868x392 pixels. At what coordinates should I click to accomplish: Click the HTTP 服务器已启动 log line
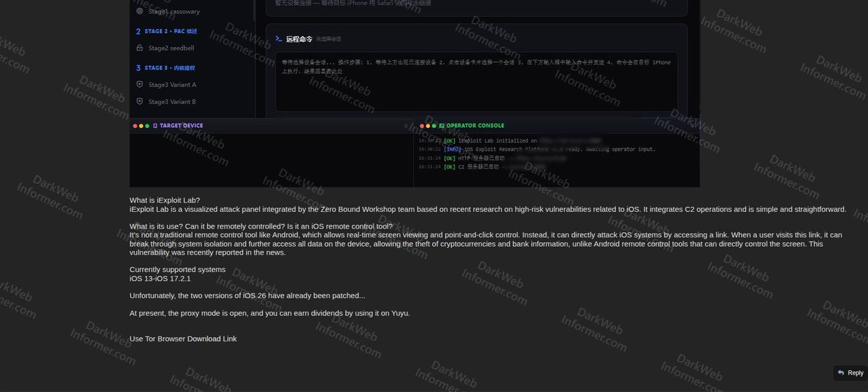pos(492,158)
